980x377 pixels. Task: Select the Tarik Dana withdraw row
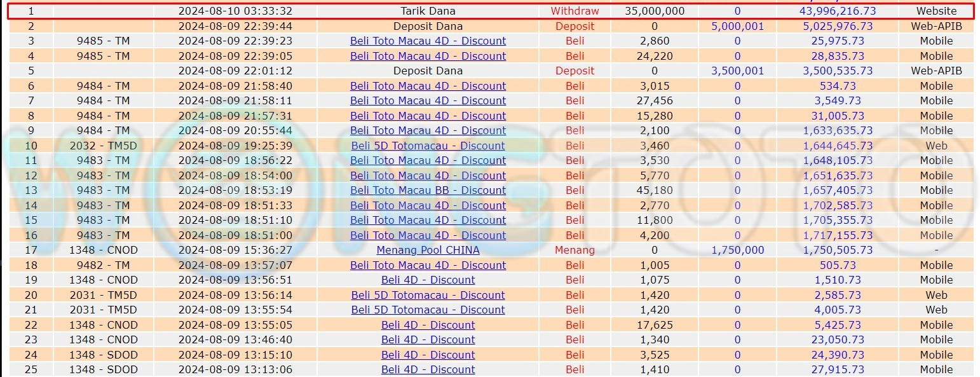coord(428,11)
